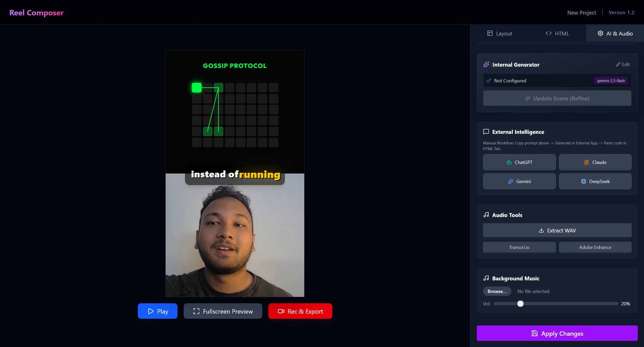Open the AI & Audio tab
The width and height of the screenshot is (644, 347).
[x=615, y=33]
